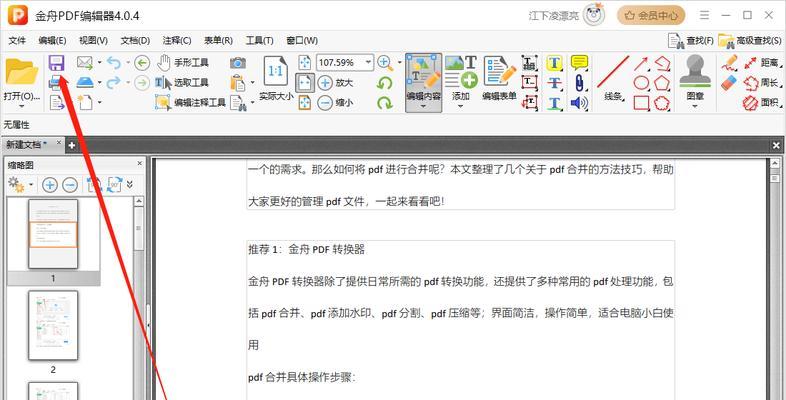Viewport: 786px width, 400px height.
Task: Click the purple floppy-disk Save icon
Action: [57, 63]
